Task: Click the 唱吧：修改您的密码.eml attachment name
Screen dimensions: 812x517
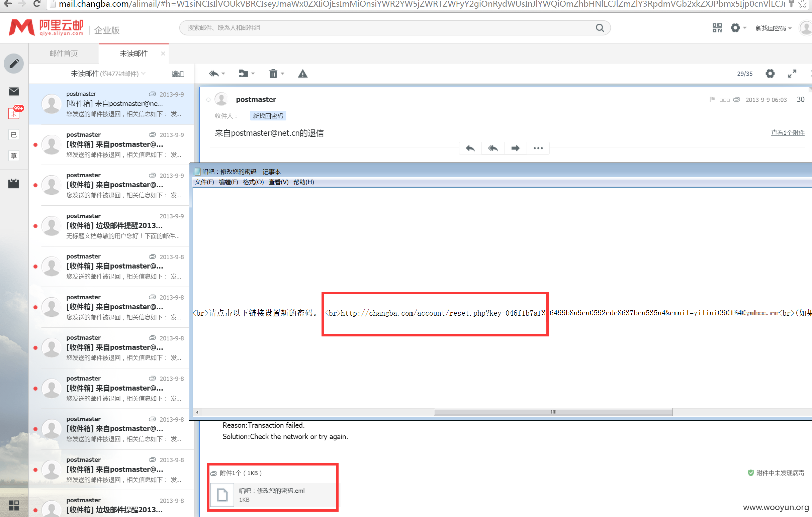Action: pyautogui.click(x=272, y=491)
